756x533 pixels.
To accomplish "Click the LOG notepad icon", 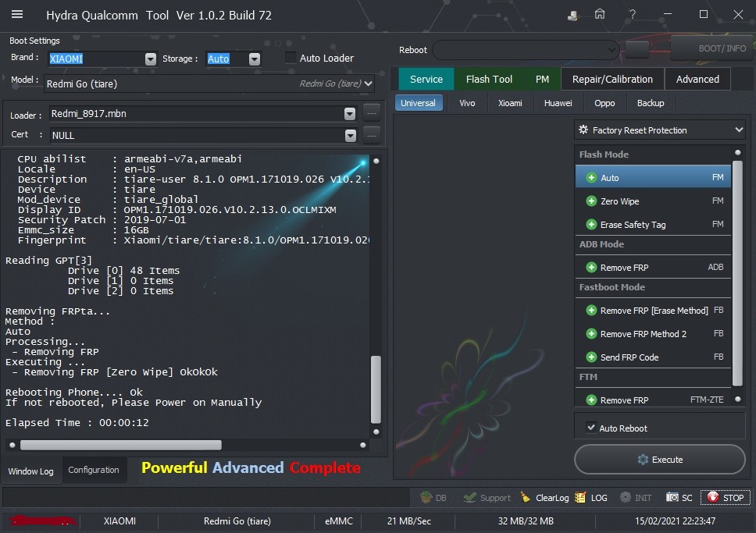I will coord(580,497).
